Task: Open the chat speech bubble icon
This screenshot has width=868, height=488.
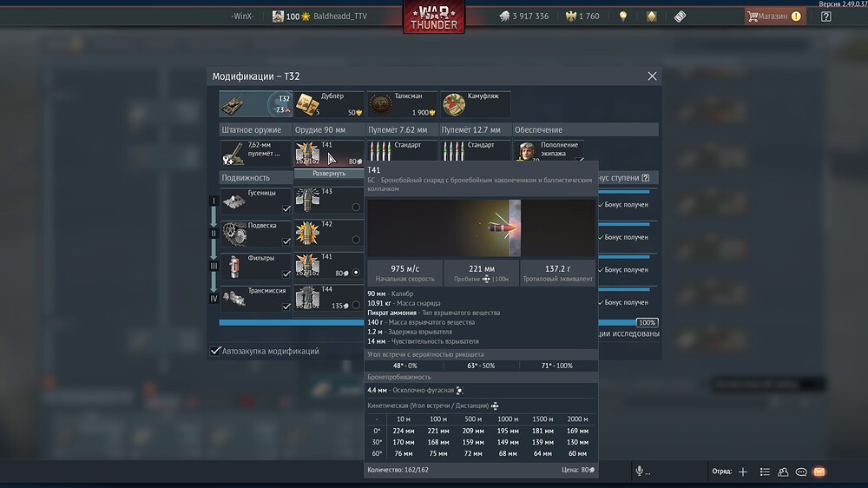Action: 801,472
